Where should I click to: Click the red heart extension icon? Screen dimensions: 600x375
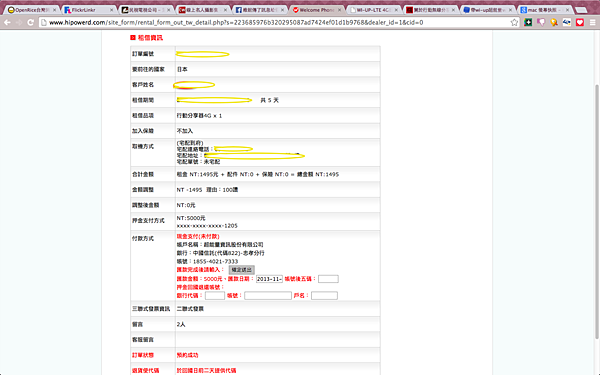click(x=580, y=23)
